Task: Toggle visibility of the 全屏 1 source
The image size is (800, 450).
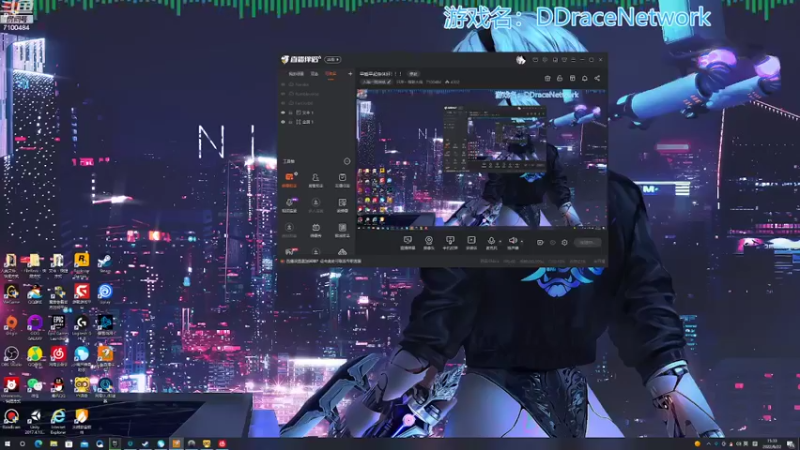Action: 283,122
